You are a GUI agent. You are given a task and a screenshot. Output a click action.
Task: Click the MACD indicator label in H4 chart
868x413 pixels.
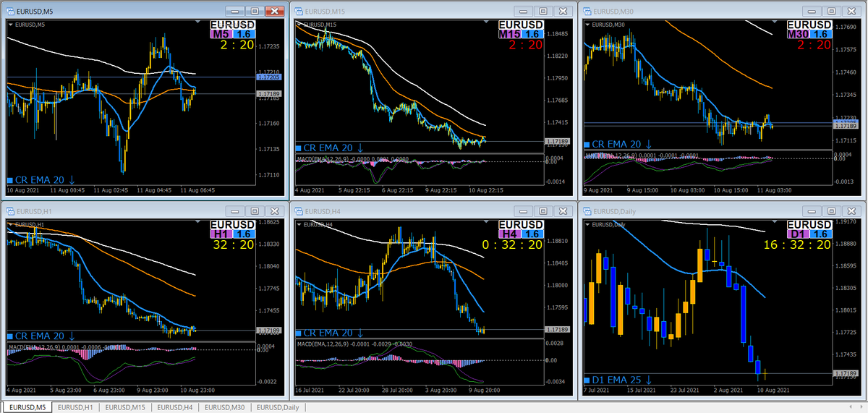pyautogui.click(x=353, y=344)
